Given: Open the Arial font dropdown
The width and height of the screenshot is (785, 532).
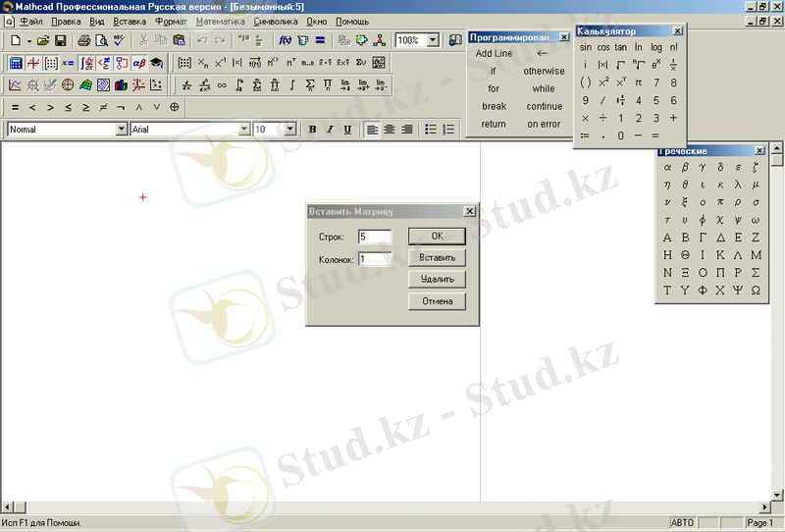Looking at the screenshot, I should click(243, 130).
